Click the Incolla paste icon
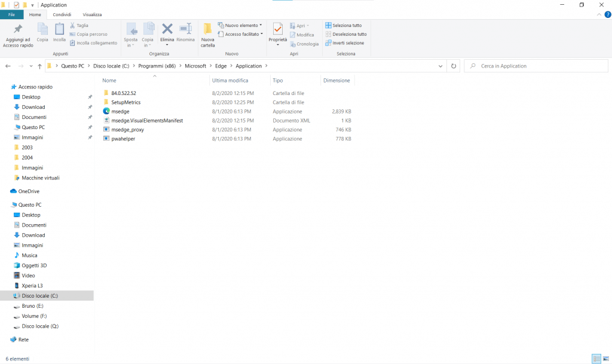 [x=59, y=29]
